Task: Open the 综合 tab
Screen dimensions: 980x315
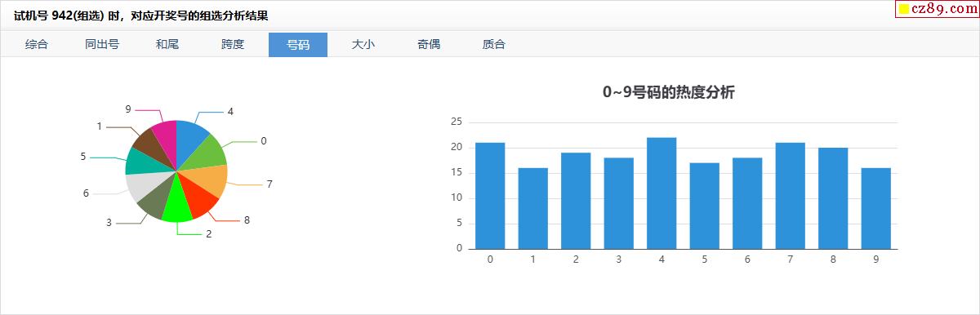Action: click(37, 45)
